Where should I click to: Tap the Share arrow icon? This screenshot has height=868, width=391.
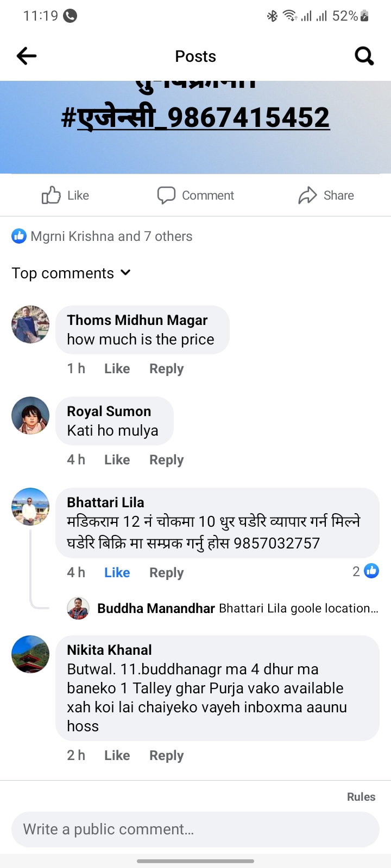307,195
